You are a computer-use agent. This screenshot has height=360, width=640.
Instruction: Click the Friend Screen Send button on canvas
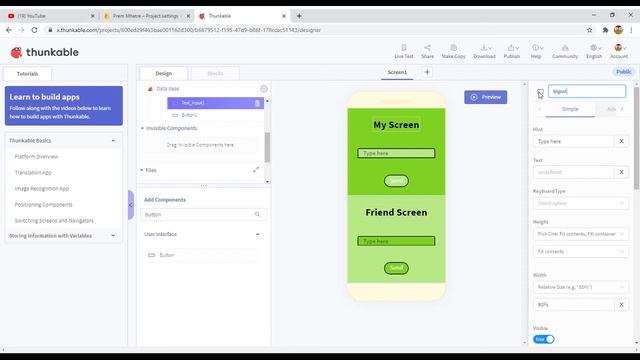(x=396, y=268)
